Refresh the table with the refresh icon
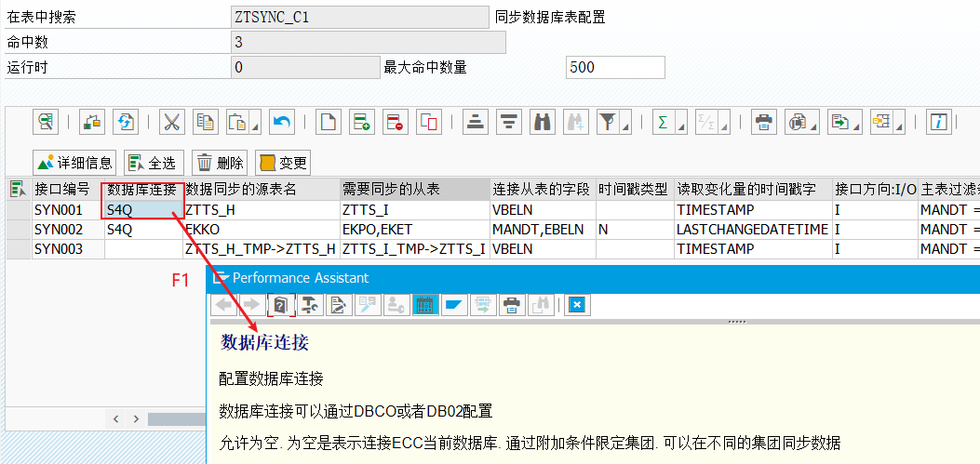 126,122
